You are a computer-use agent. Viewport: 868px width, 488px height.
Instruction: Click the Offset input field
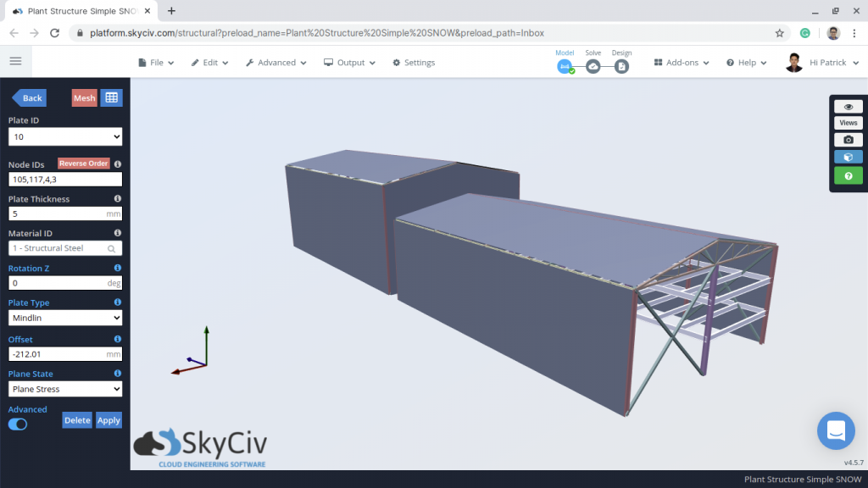click(55, 354)
